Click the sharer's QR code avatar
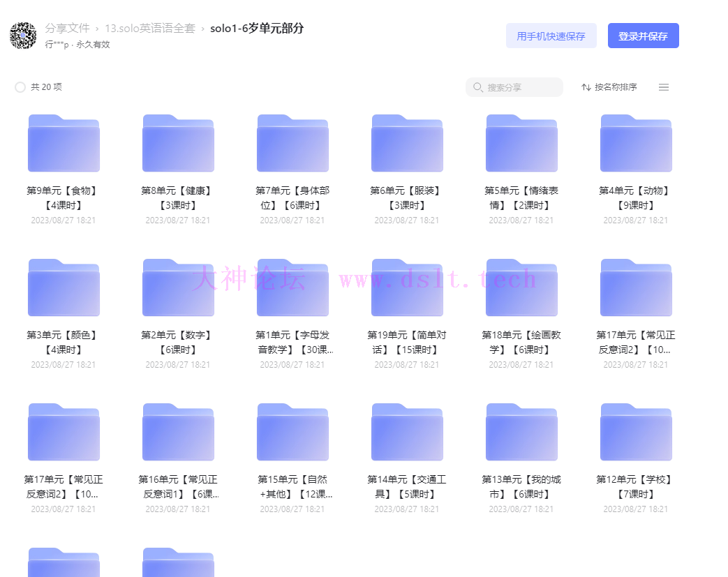The width and height of the screenshot is (728, 577). 23,36
